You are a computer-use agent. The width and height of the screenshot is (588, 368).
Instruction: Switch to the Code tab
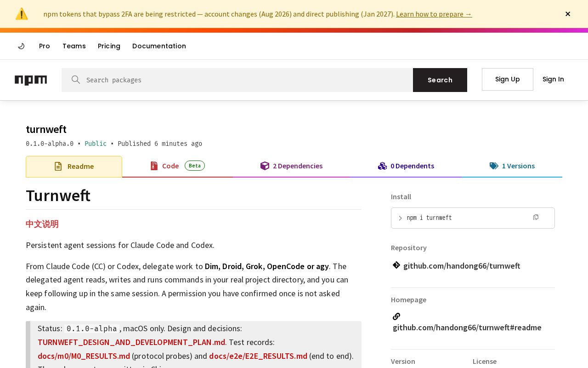pos(177,166)
